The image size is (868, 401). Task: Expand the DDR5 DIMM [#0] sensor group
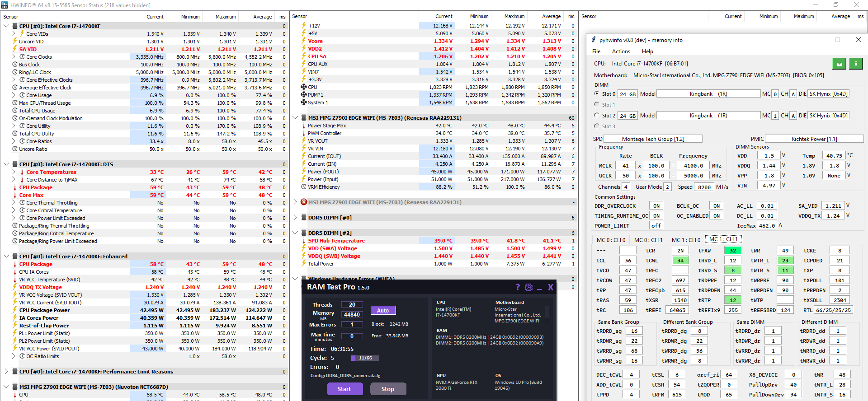point(295,218)
